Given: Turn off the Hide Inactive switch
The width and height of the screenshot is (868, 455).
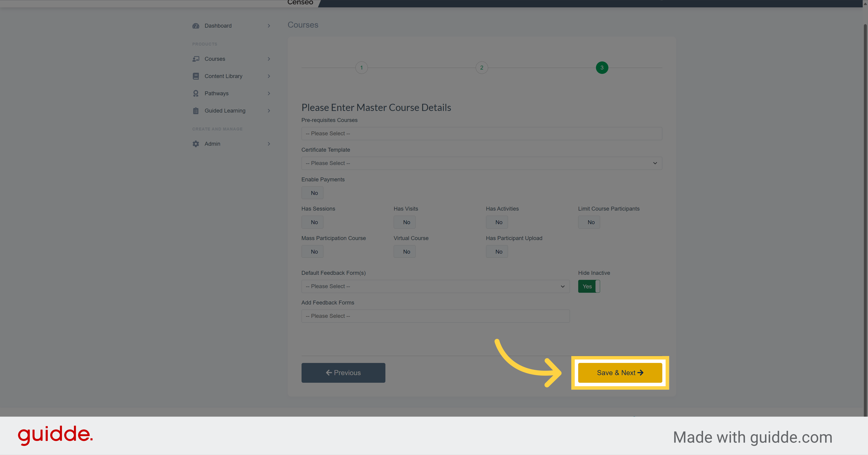Looking at the screenshot, I should 589,286.
